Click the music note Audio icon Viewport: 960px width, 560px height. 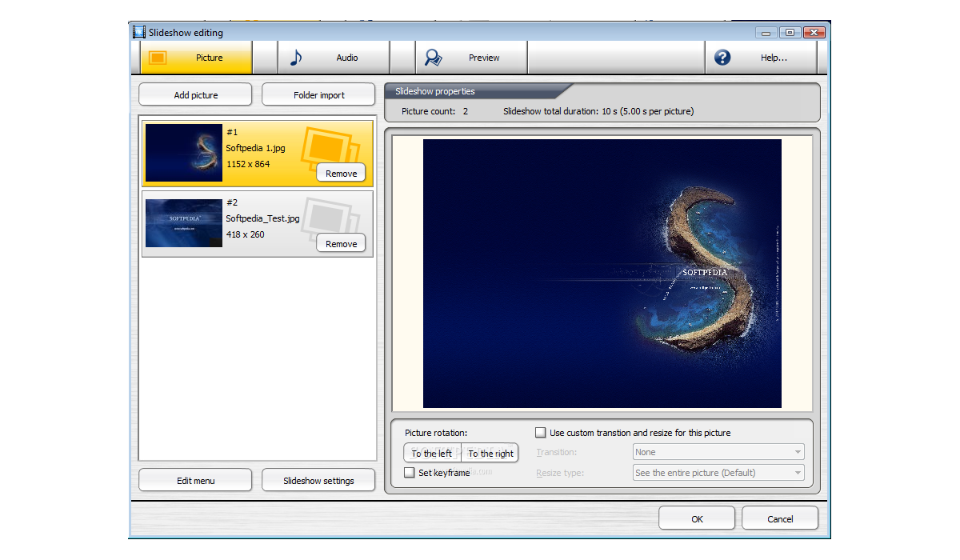point(296,58)
